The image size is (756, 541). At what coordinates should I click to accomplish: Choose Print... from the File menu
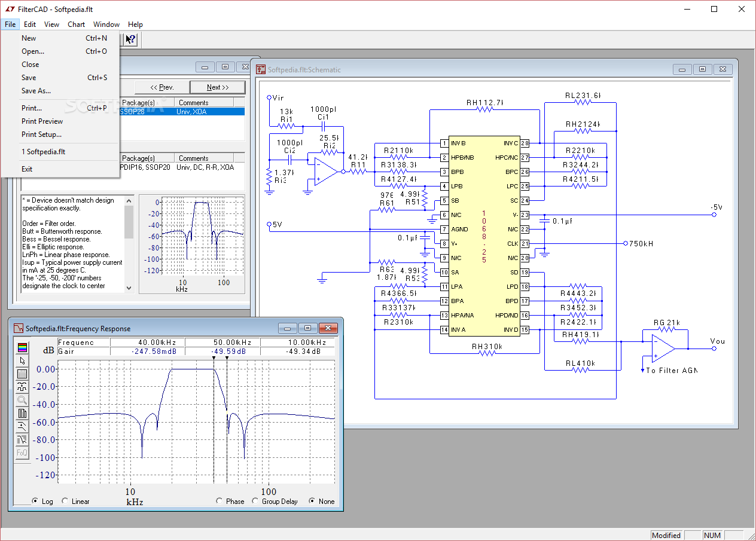coord(60,108)
